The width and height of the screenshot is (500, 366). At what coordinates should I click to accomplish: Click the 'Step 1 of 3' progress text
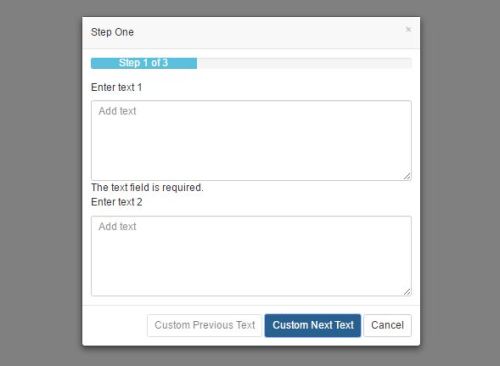coord(143,63)
